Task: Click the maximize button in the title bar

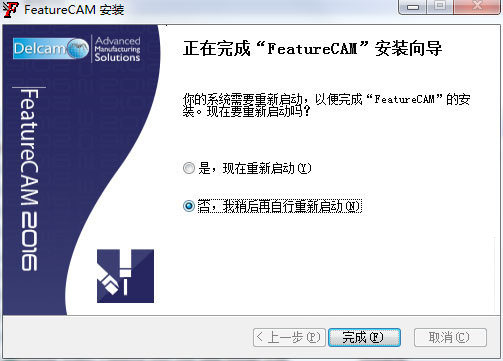Action: [440, 7]
